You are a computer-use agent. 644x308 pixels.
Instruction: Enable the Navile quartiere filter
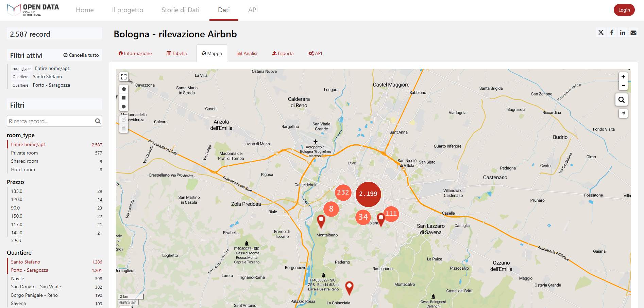(18, 278)
